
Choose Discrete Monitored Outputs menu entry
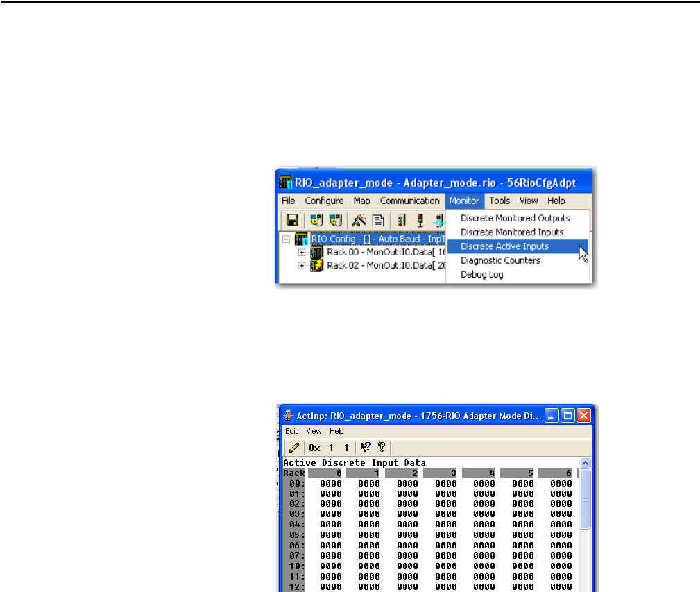click(518, 219)
